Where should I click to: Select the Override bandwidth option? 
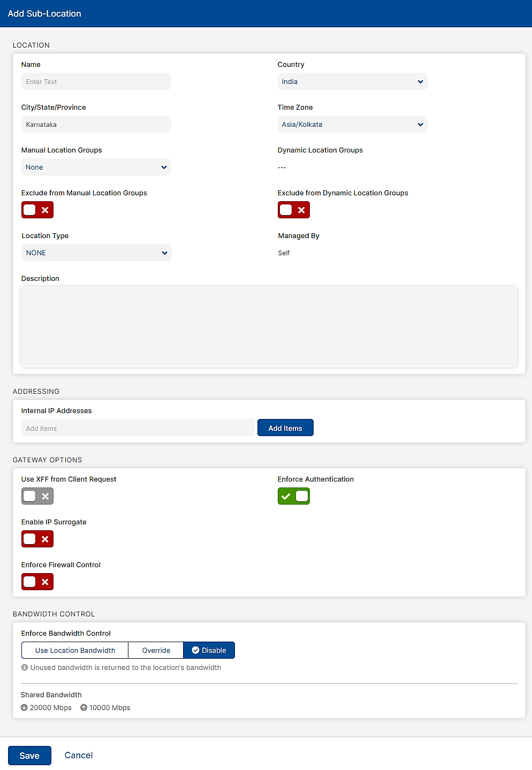[x=155, y=650]
